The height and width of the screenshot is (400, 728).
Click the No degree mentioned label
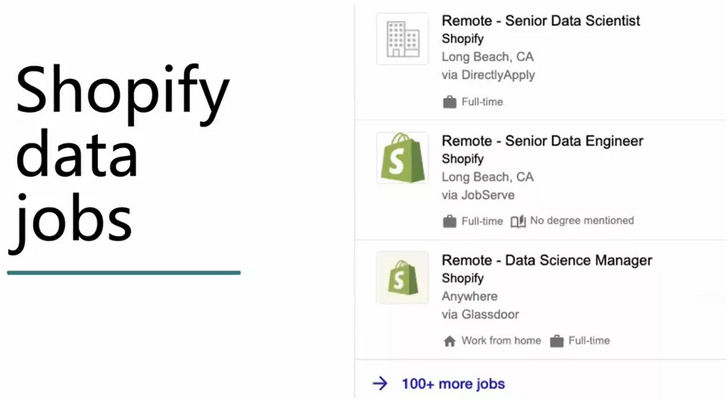click(582, 221)
